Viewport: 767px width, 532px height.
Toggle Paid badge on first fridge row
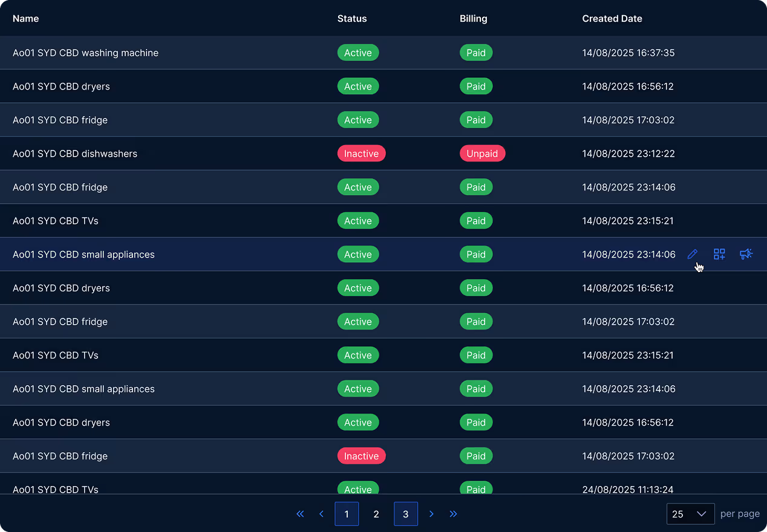tap(476, 120)
